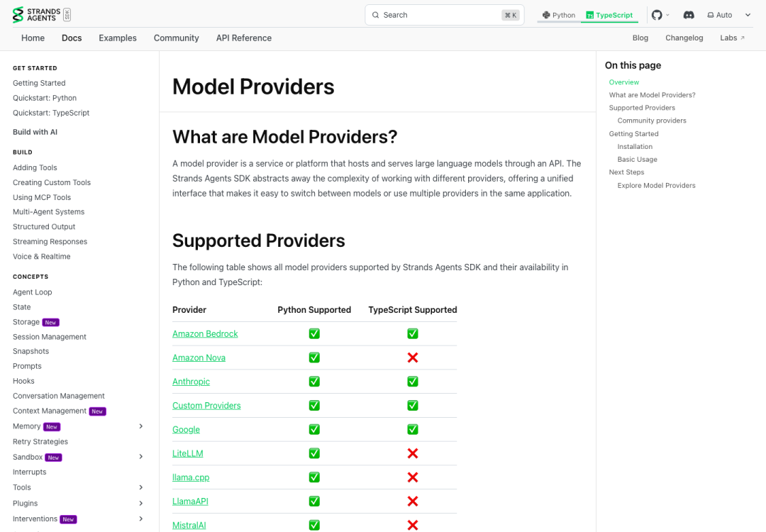Switch language toggle to Python
766x532 pixels.
(559, 15)
